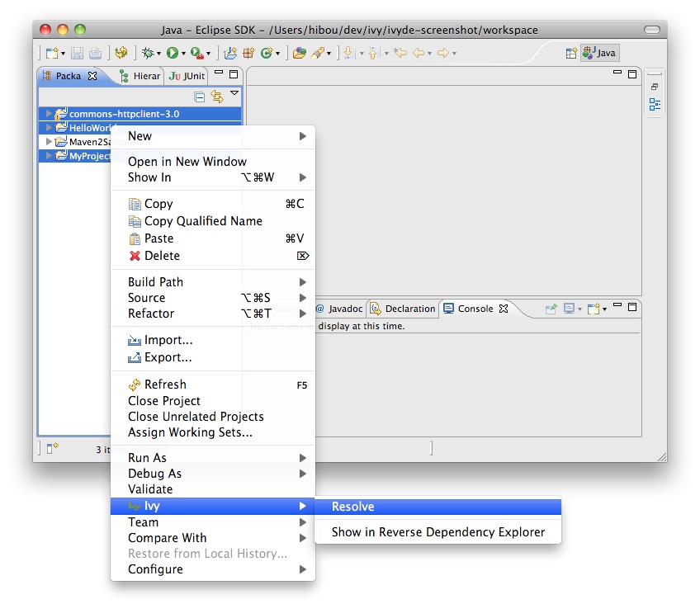This screenshot has height=604, width=700.
Task: Click the green Run toolbar button
Action: pos(173,53)
